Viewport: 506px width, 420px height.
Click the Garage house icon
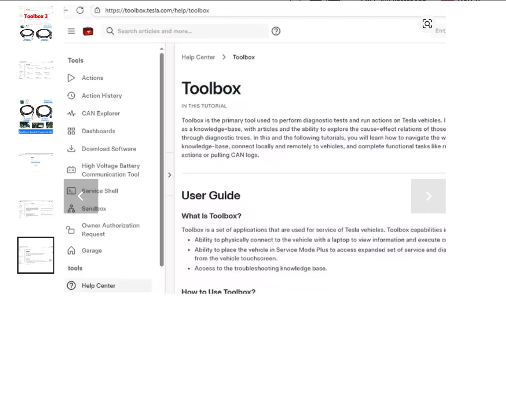pyautogui.click(x=71, y=251)
